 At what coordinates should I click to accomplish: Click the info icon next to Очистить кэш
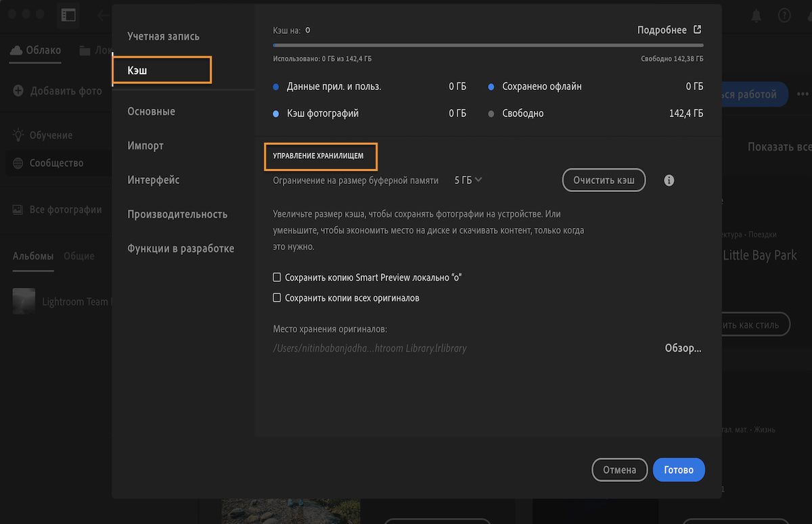tap(669, 180)
